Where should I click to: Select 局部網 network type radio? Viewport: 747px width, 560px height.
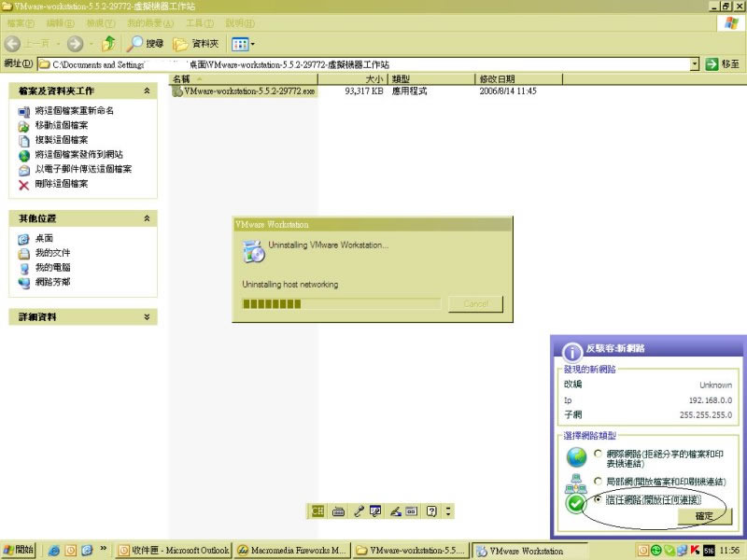click(598, 482)
